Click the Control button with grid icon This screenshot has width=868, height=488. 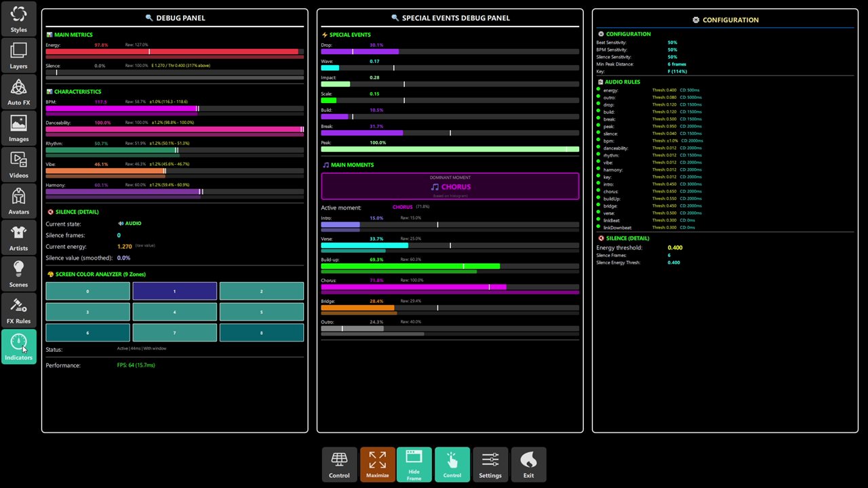tap(339, 464)
